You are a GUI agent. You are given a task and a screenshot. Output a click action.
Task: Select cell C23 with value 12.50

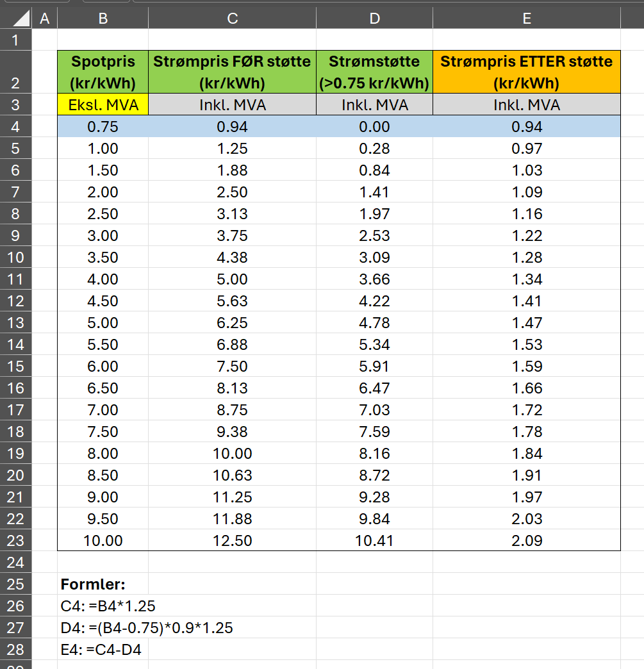click(x=232, y=540)
